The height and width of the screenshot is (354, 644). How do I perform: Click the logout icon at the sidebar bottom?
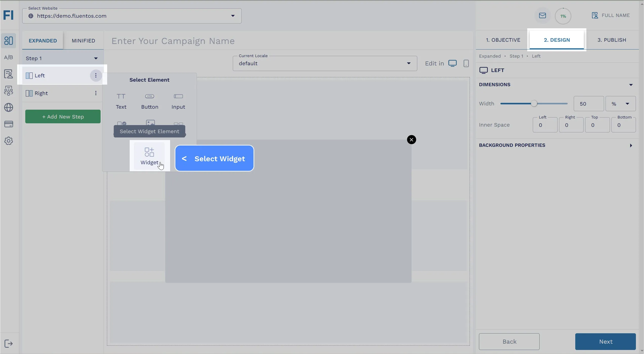(9, 344)
